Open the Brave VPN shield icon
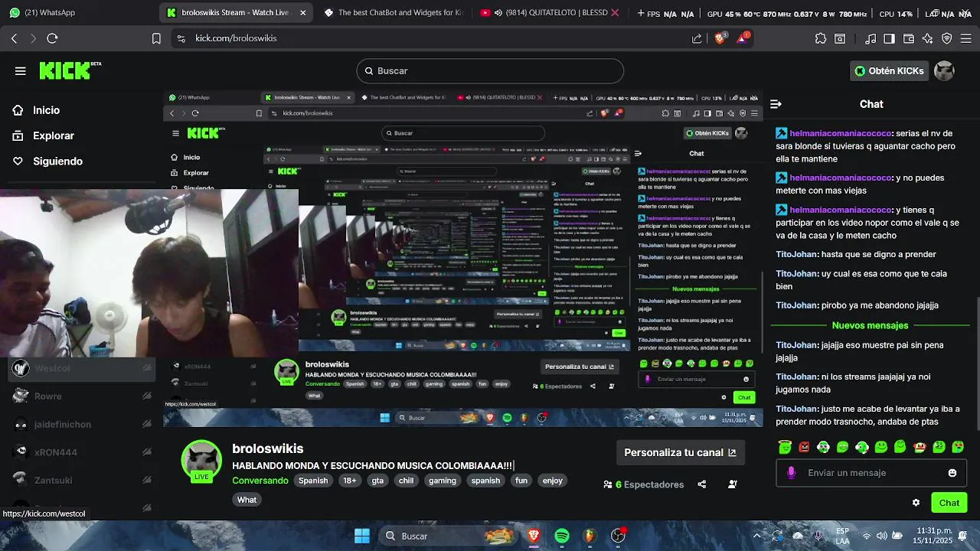Viewport: 980px width, 551px height. tap(947, 38)
